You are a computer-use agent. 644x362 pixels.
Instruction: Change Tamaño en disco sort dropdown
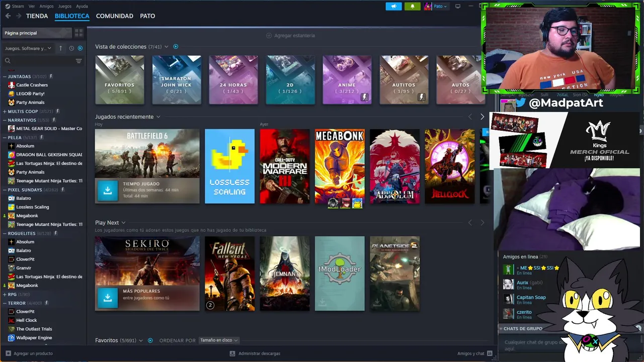coord(219,340)
